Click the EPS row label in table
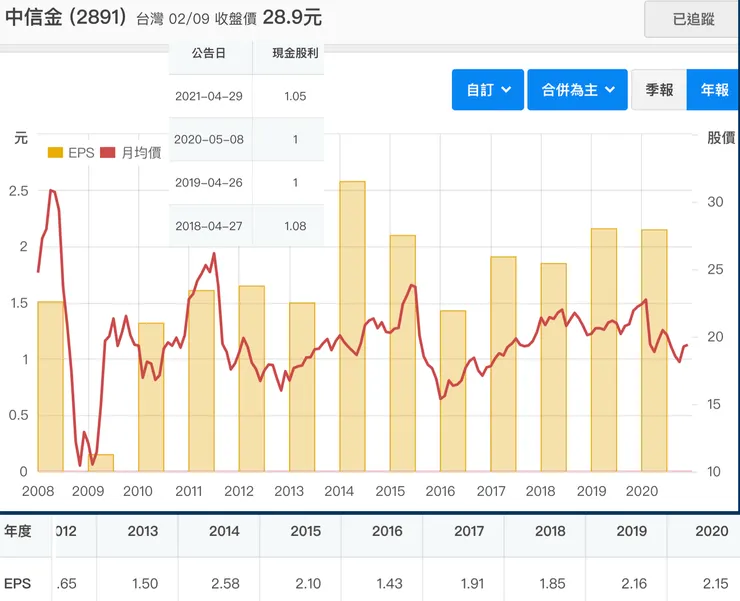 [17, 584]
